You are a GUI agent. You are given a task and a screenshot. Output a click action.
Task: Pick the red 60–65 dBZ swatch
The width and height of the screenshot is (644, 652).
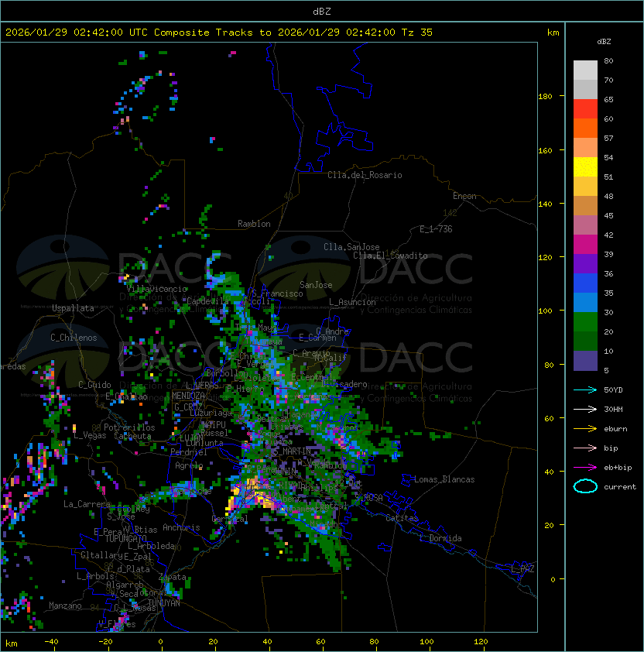tap(585, 109)
